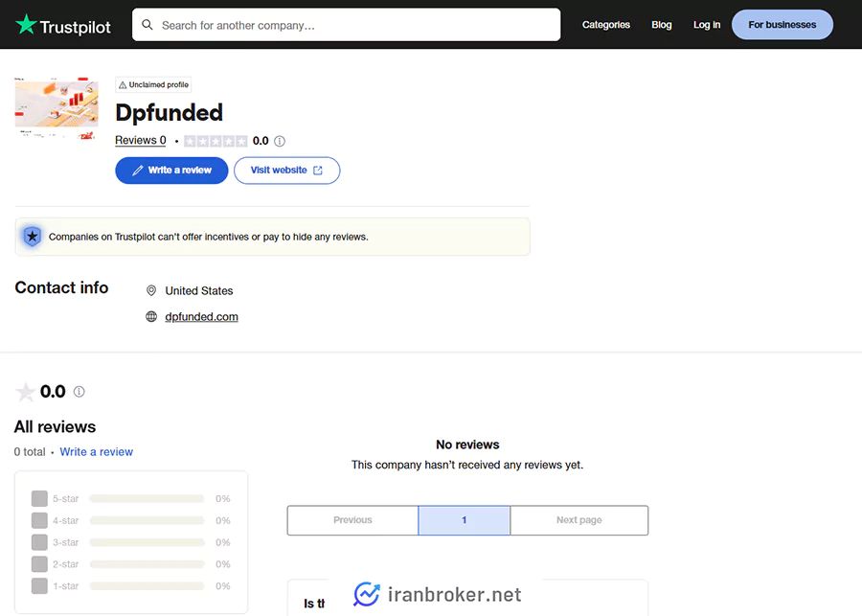Open the dpfunded.com link
The image size is (862, 616).
tap(201, 317)
